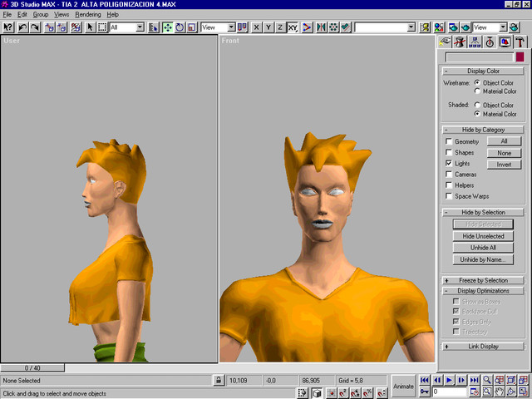Check the Shapes hide category checkbox
The width and height of the screenshot is (532, 399).
[x=449, y=152]
